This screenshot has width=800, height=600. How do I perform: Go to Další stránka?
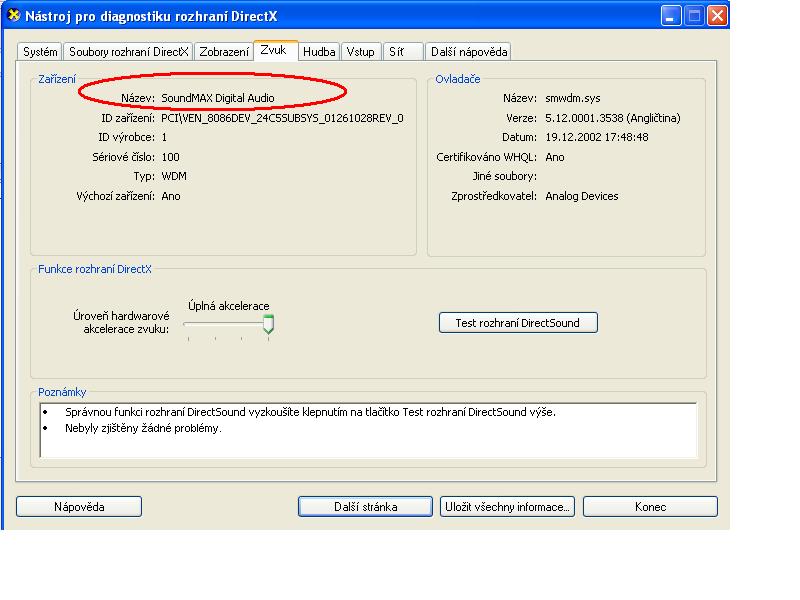[x=365, y=507]
